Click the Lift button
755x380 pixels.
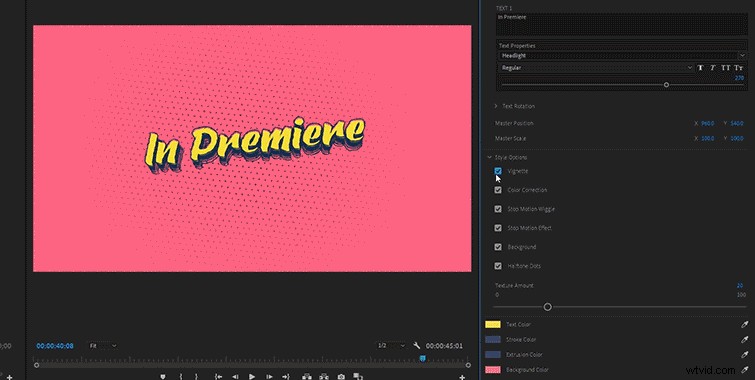[307, 377]
